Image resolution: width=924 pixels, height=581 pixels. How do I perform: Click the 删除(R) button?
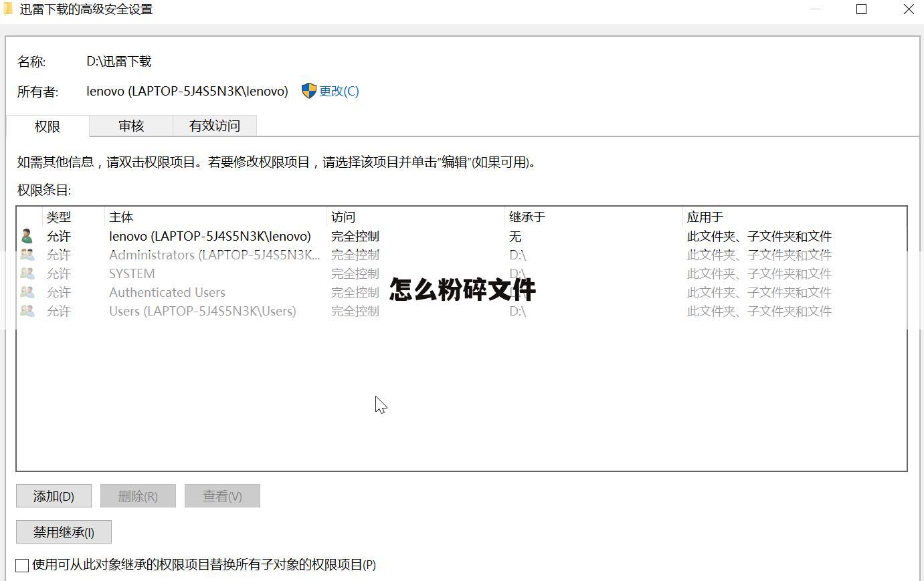pos(138,496)
